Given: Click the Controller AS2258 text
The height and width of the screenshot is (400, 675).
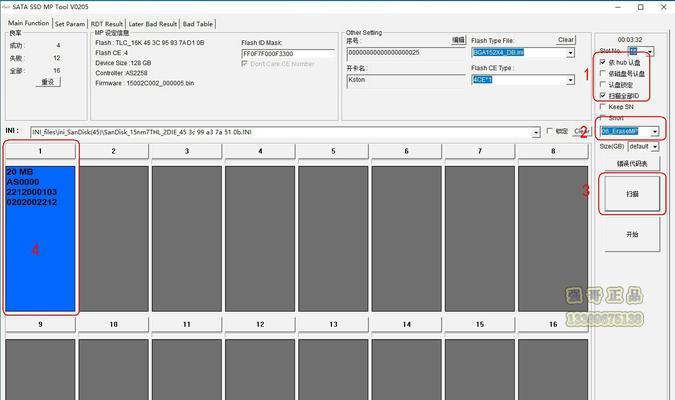Looking at the screenshot, I should click(121, 73).
